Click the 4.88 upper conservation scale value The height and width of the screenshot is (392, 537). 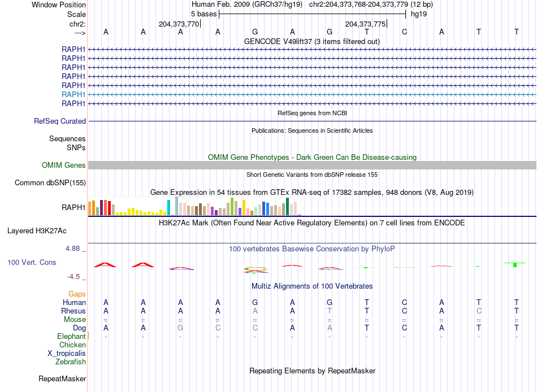pyautogui.click(x=72, y=248)
